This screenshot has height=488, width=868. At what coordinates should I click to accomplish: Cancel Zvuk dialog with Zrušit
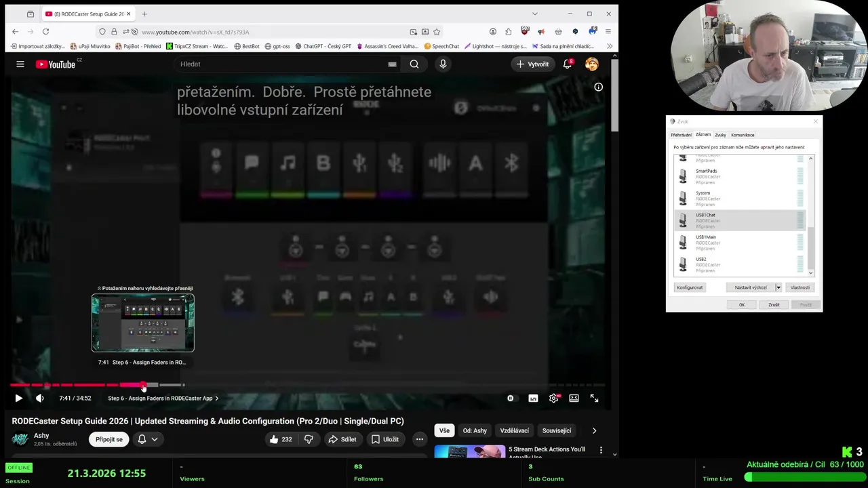pos(774,305)
